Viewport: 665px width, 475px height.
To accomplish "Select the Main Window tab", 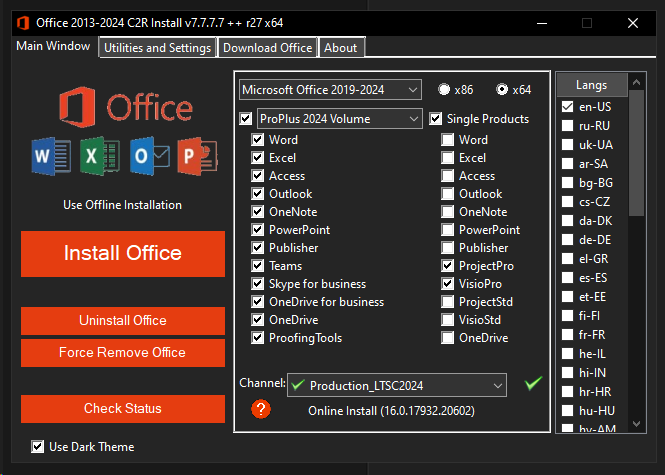I will [x=53, y=46].
